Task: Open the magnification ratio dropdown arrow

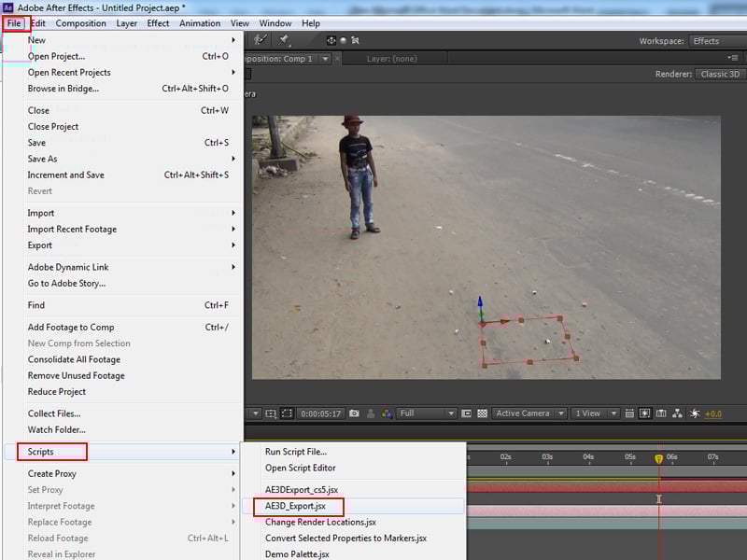Action: click(256, 413)
